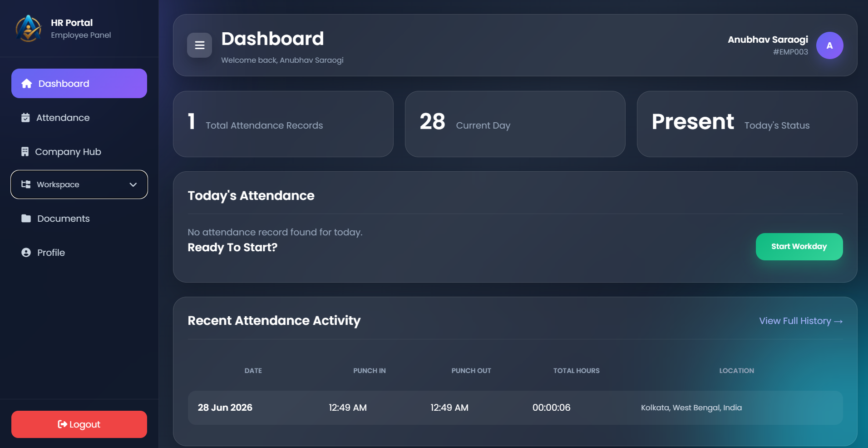Click the Welcome back subtitle text
Screen dimensions: 868x448
[282, 60]
